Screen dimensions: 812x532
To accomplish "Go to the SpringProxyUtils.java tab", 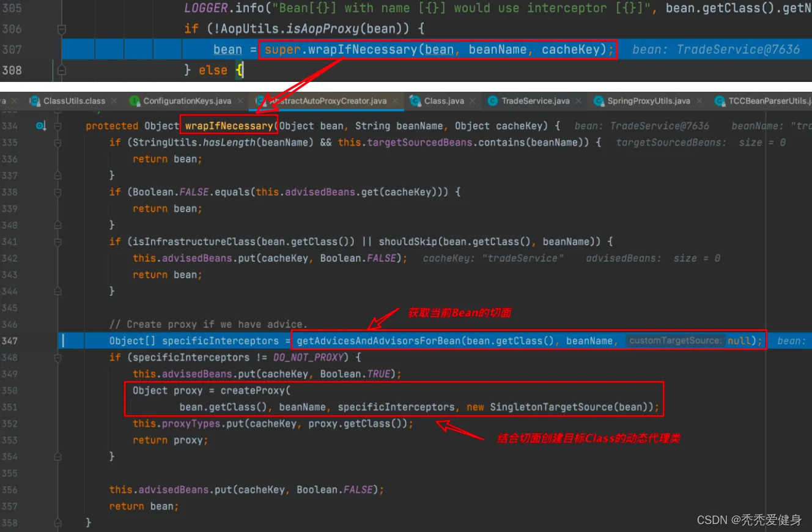I will pyautogui.click(x=649, y=101).
